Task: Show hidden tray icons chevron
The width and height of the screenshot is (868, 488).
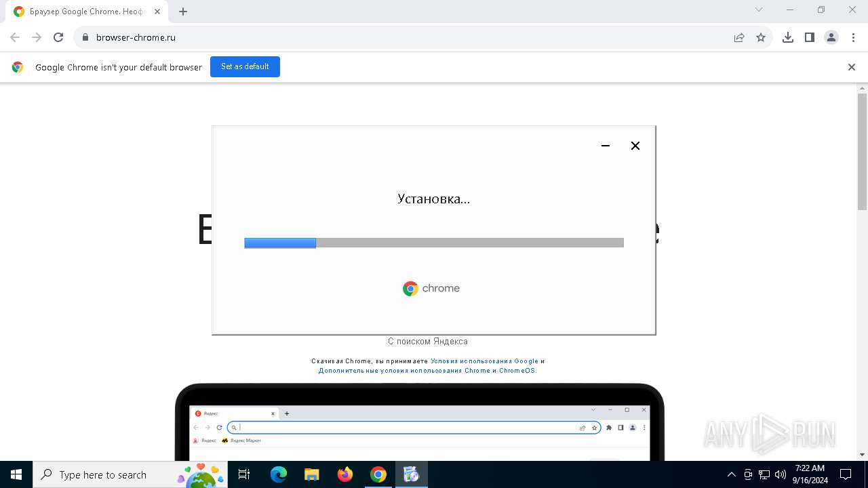Action: [x=731, y=474]
